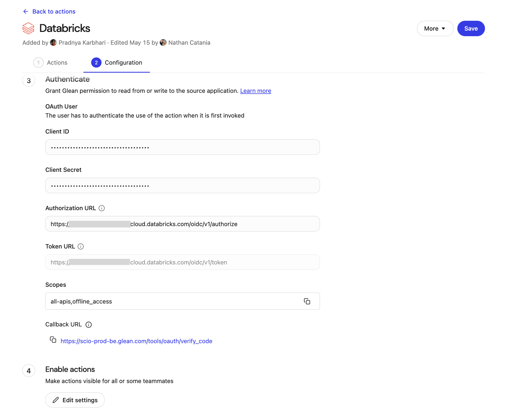Select the Configuration tab
This screenshot has height=415, width=532.
coord(117,63)
